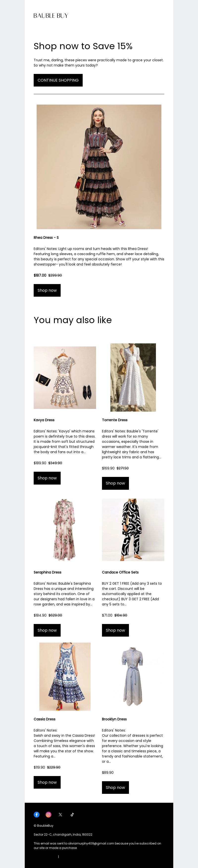198x868 pixels.
Task: Shop now for the Torrente Dress
Action: coord(115,483)
